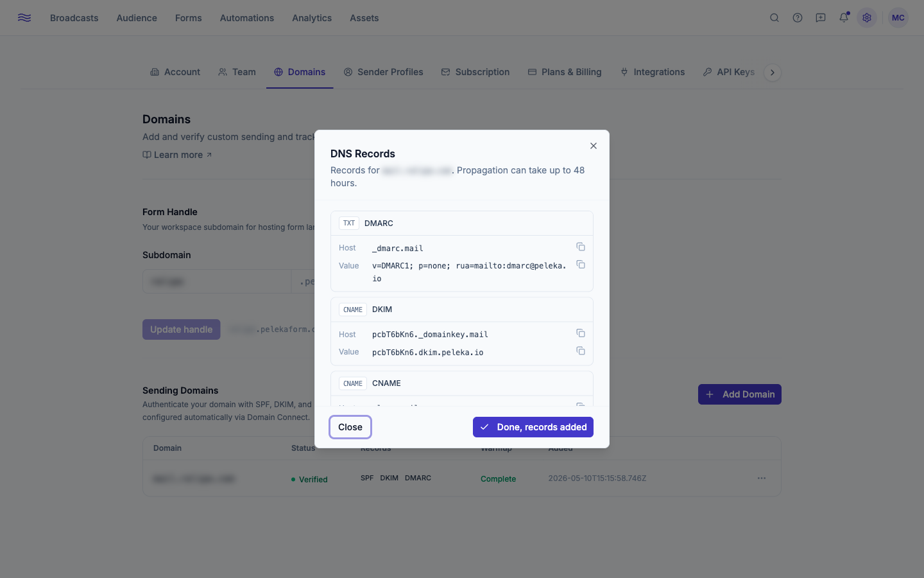Open the Sender Profiles tab
The image size is (924, 578).
pos(383,72)
